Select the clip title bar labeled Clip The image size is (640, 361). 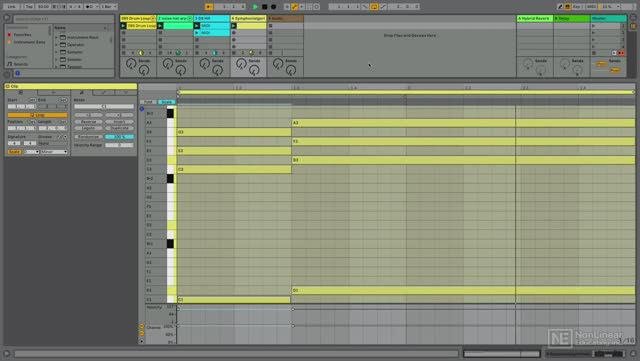coord(71,86)
